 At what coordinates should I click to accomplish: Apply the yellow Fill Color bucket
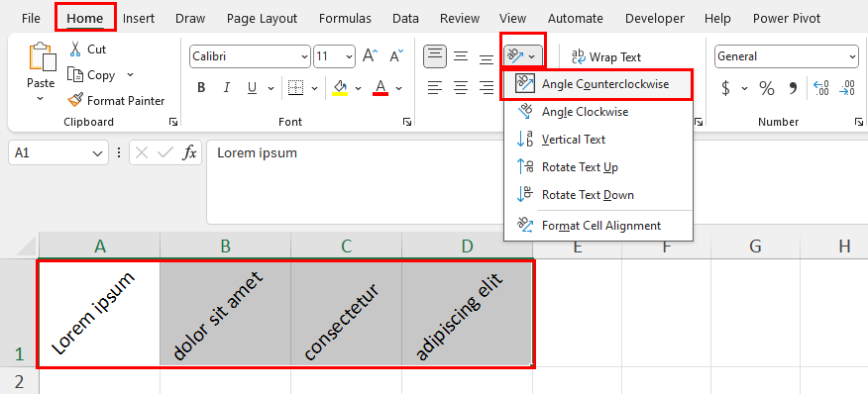click(x=340, y=87)
